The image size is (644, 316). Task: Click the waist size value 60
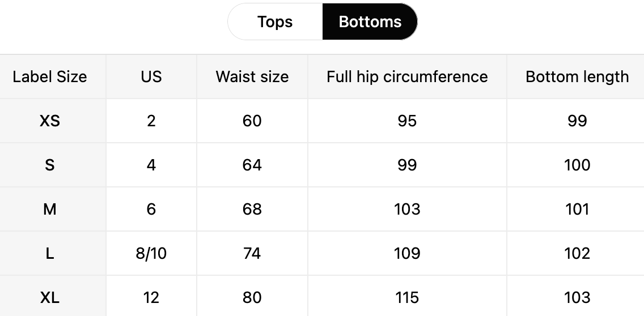pos(252,121)
